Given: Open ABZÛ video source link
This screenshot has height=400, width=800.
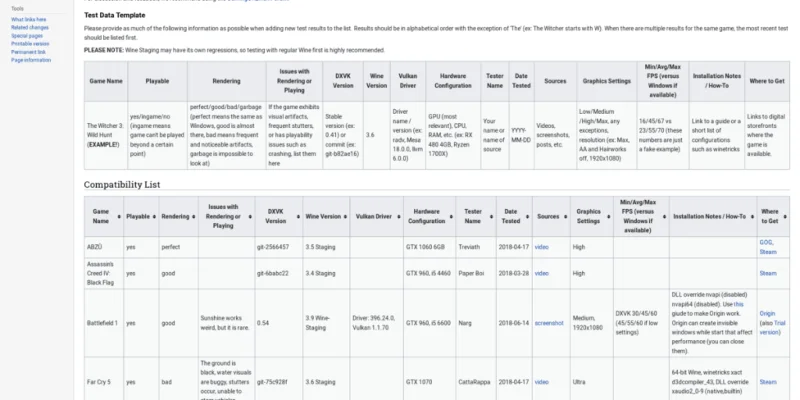Looking at the screenshot, I should [x=541, y=247].
